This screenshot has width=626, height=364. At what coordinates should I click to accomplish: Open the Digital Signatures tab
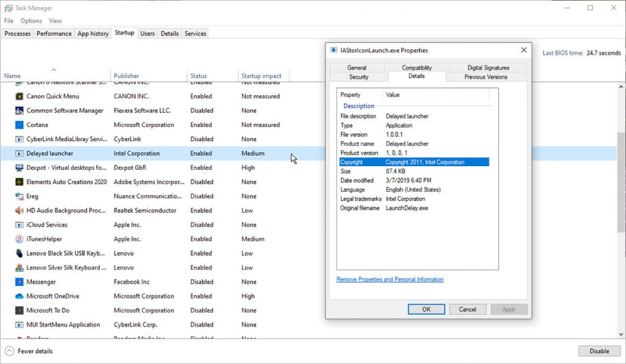click(488, 68)
